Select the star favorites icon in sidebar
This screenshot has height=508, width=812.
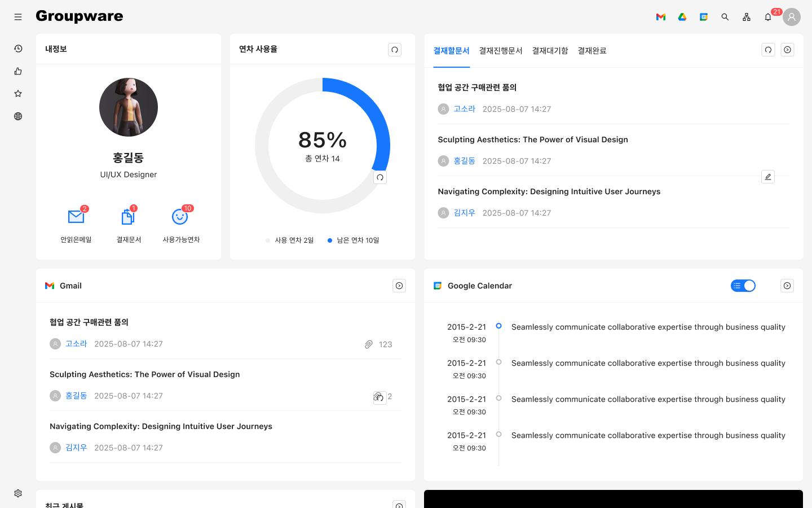click(18, 94)
